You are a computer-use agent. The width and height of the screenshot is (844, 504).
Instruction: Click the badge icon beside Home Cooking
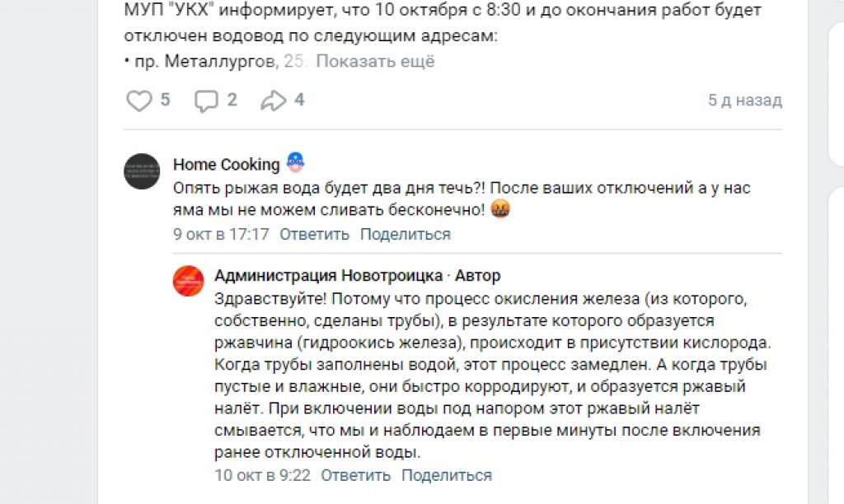pyautogui.click(x=295, y=163)
